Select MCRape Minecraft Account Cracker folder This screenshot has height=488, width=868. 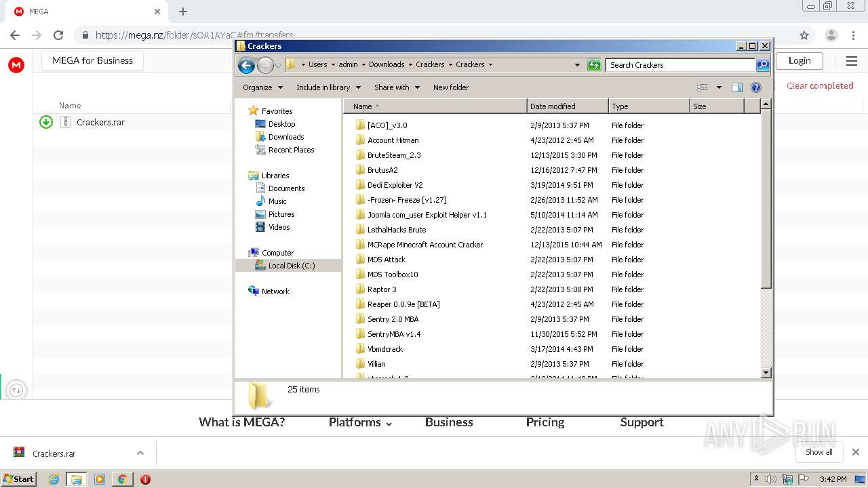click(x=425, y=245)
